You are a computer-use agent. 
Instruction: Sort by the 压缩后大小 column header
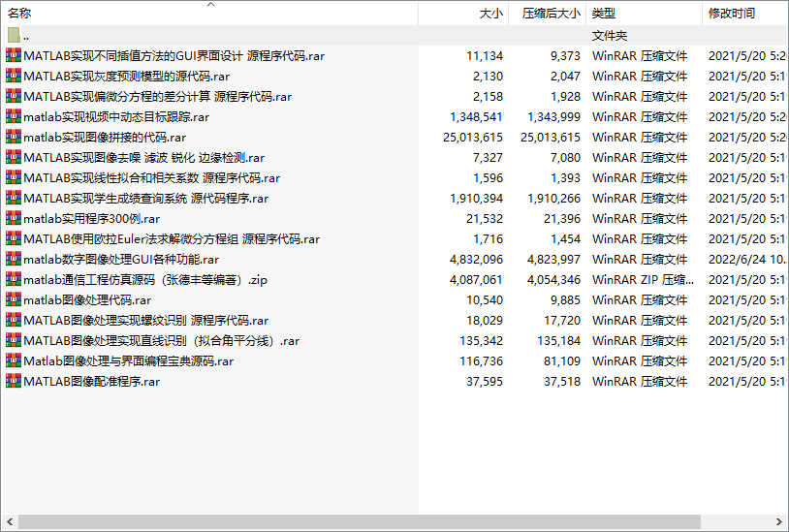pyautogui.click(x=548, y=14)
